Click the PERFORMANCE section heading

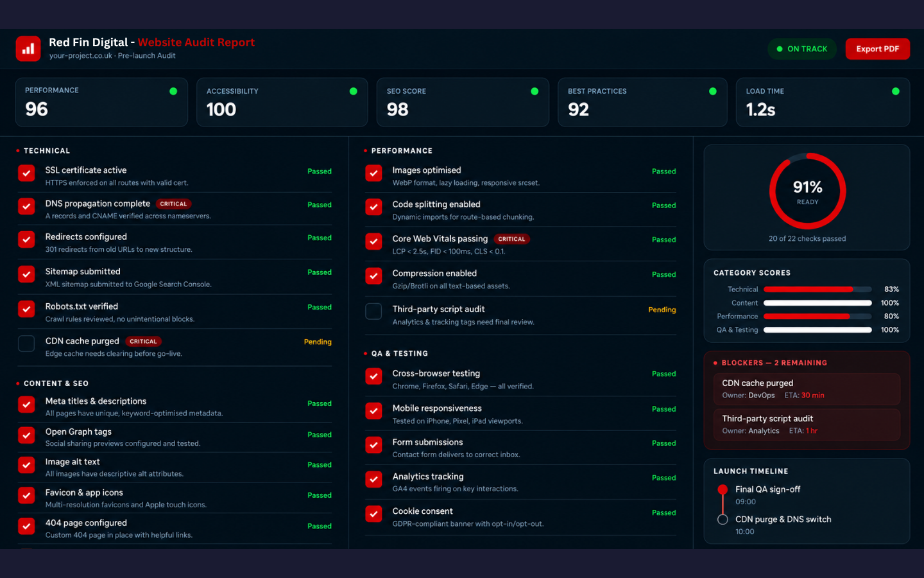[x=402, y=151]
